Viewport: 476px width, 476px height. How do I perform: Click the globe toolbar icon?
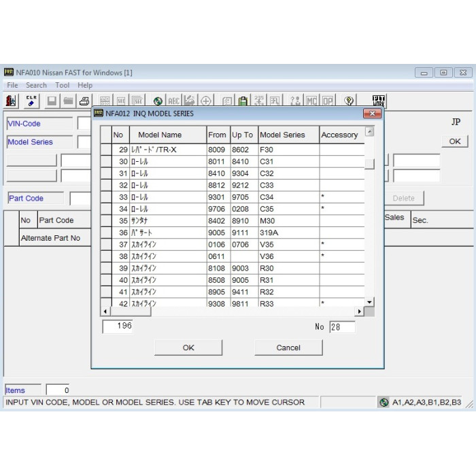pyautogui.click(x=158, y=101)
